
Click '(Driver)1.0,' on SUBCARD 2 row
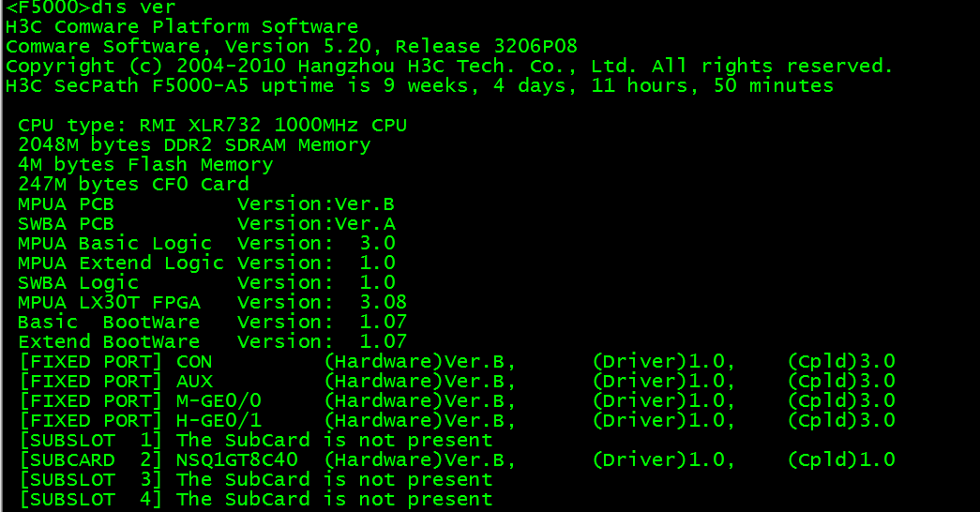click(x=664, y=460)
